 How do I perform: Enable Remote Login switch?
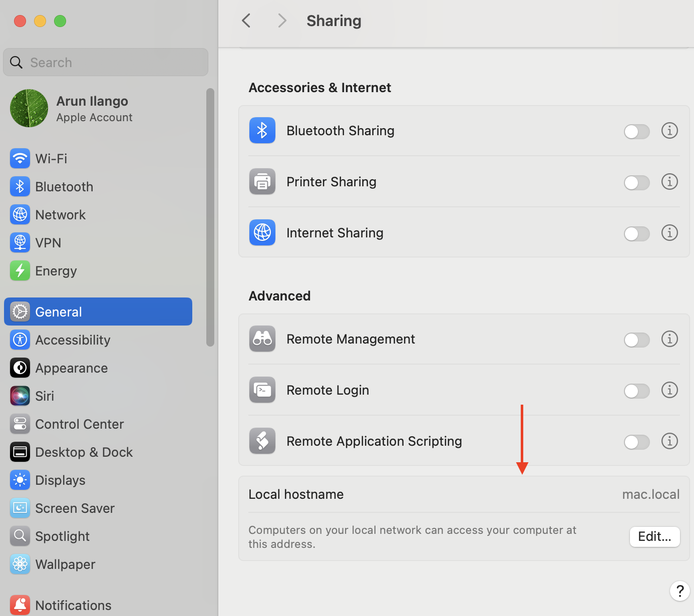[637, 391]
